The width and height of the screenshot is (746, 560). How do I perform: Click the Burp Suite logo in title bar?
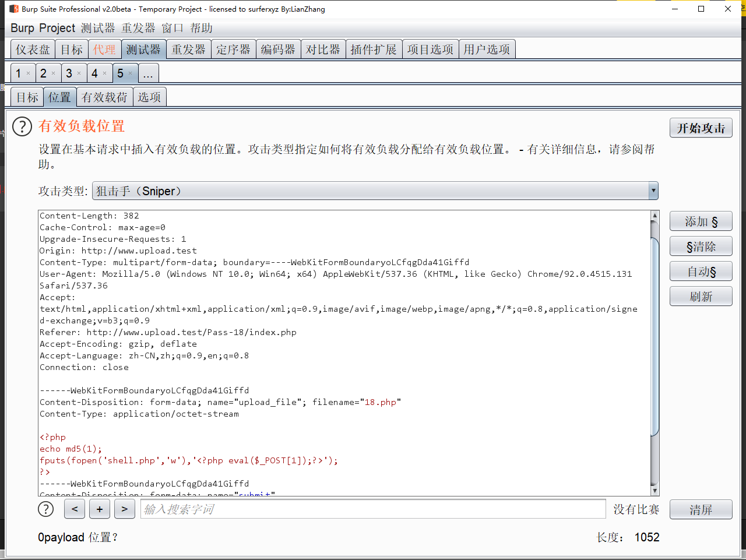point(15,9)
